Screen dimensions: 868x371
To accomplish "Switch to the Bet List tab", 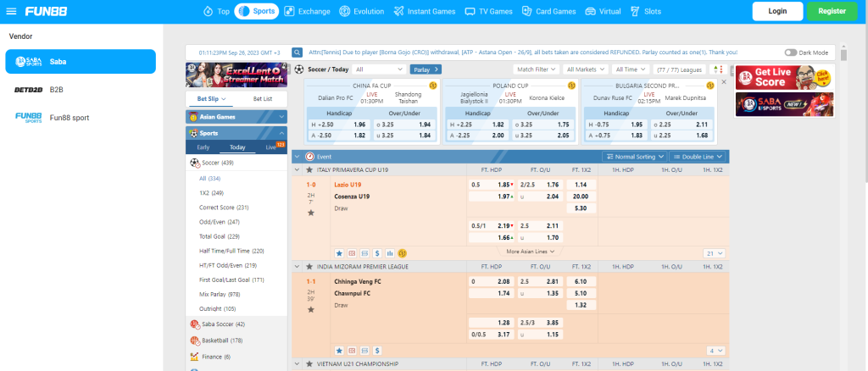I will coord(263,98).
